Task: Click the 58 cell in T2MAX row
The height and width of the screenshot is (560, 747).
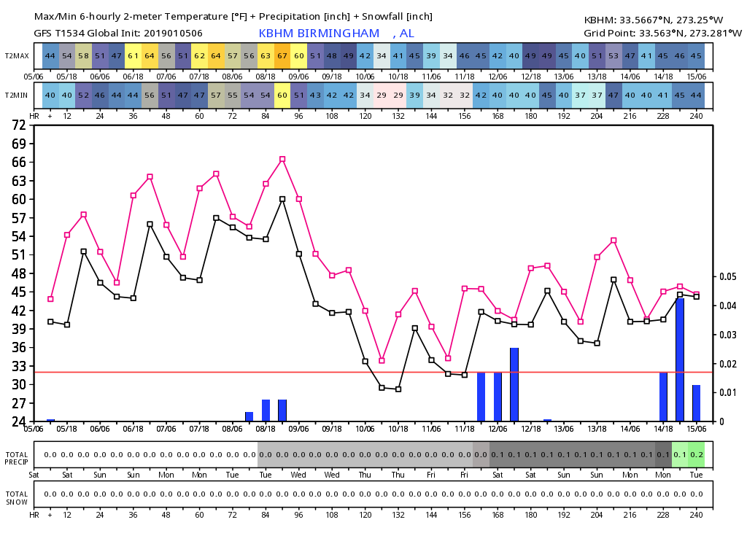Action: 83,56
